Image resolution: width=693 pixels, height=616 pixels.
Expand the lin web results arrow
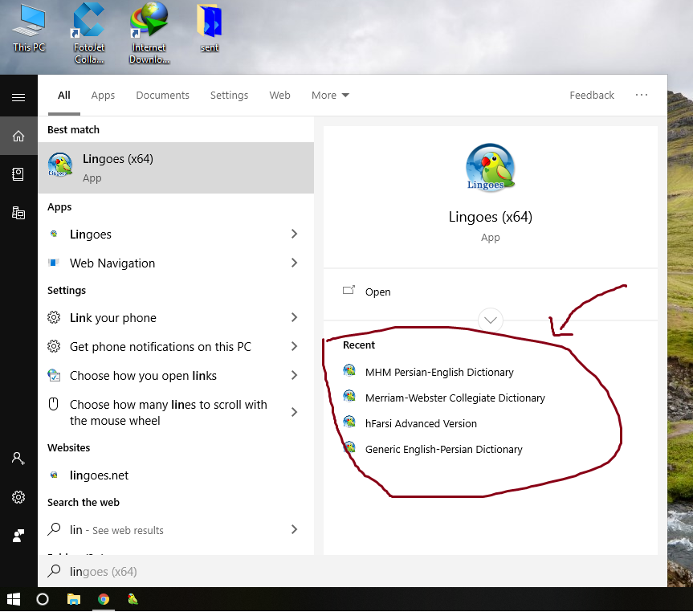[295, 529]
